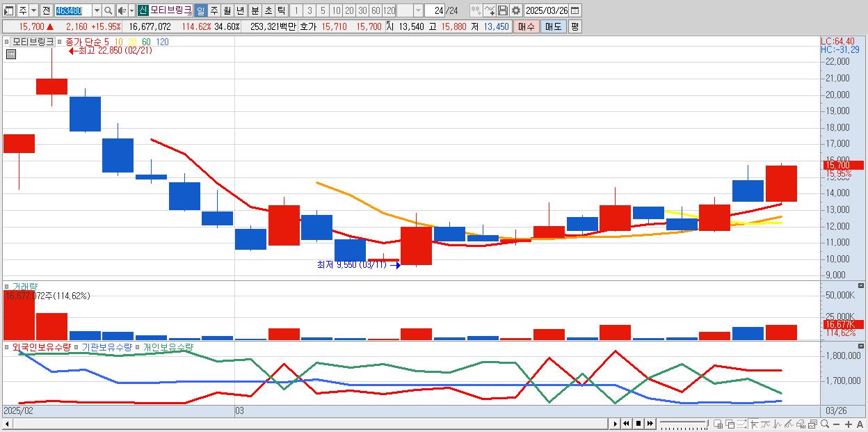Click the arrow cursor crosshair icon
This screenshot has height=432, width=868.
coord(754,424)
